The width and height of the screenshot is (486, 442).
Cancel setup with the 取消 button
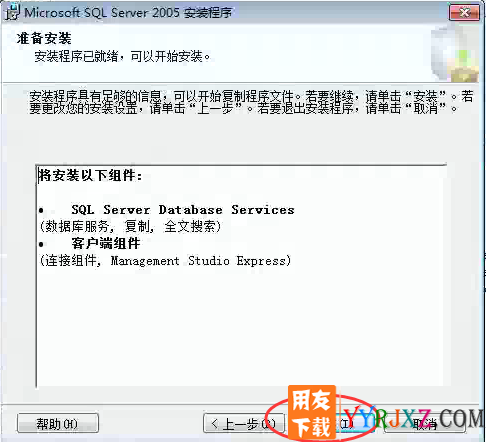(425, 424)
